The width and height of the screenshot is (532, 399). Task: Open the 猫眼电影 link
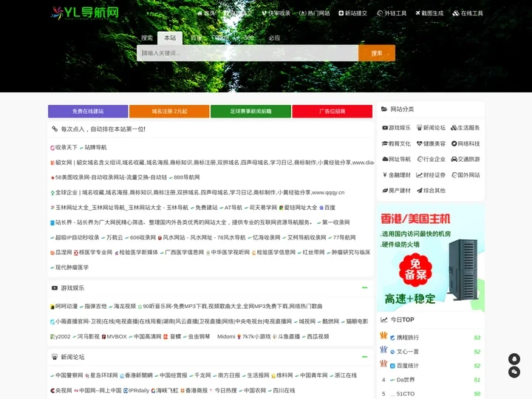[357, 321]
